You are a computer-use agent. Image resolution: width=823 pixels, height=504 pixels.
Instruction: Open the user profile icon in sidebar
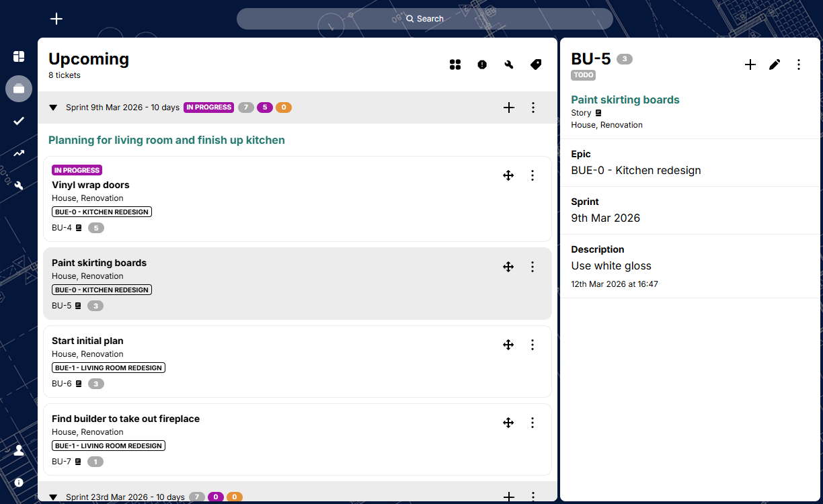pyautogui.click(x=19, y=450)
